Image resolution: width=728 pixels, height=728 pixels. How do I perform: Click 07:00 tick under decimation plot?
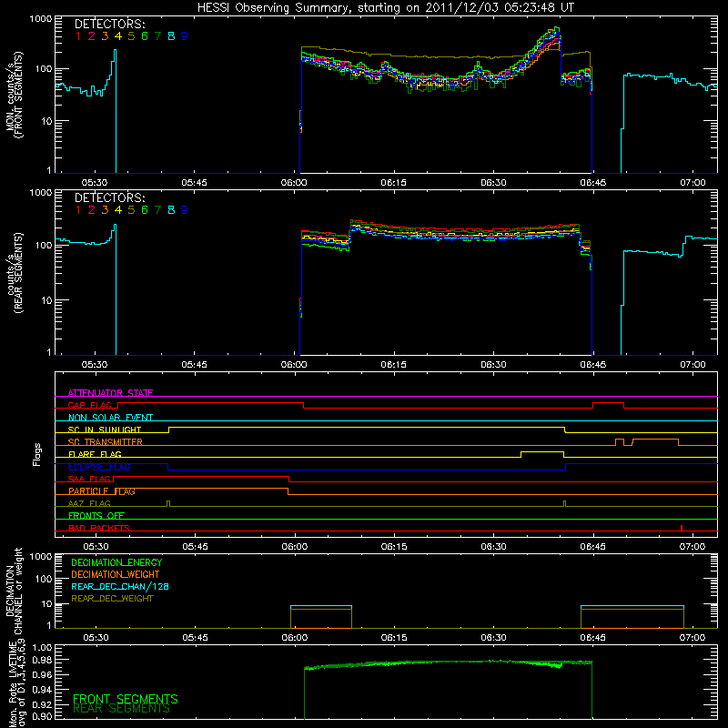coord(693,638)
